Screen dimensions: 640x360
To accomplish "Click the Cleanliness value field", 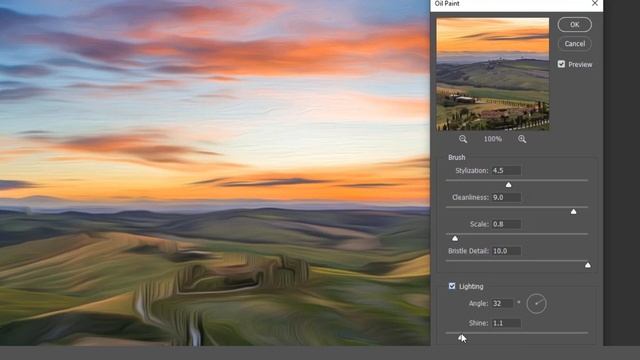I will click(506, 198).
